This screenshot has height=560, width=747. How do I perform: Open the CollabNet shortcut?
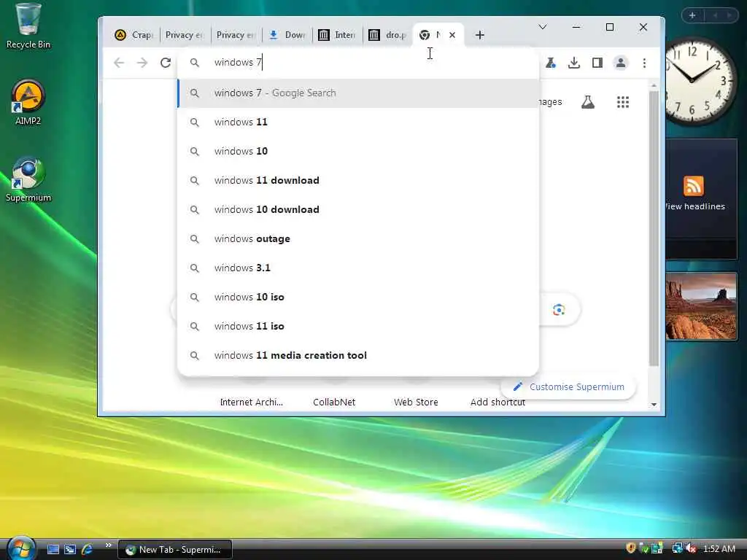(x=334, y=402)
